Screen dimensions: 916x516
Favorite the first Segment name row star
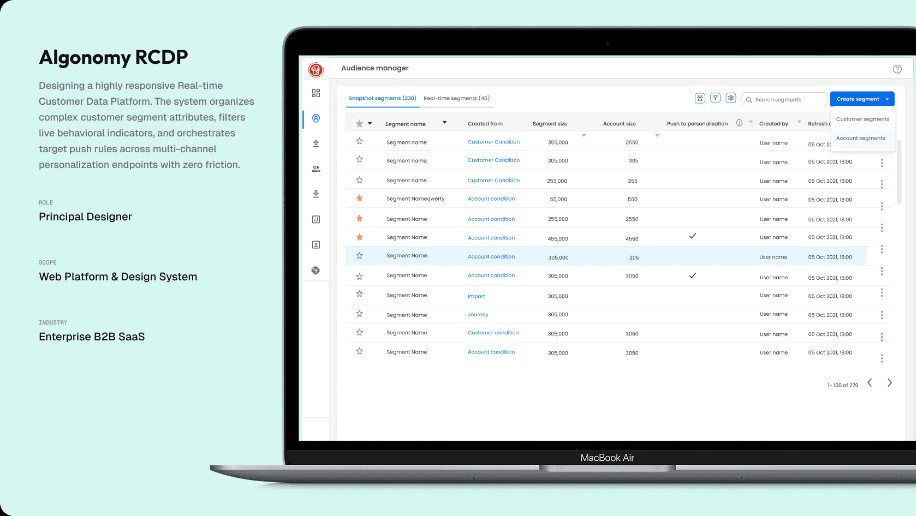click(359, 141)
